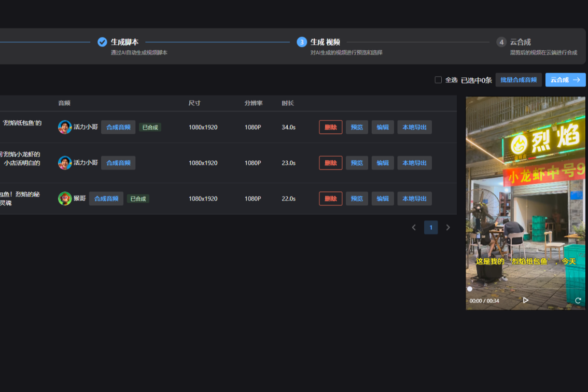Click the blue 云合成 arrow button

[565, 80]
